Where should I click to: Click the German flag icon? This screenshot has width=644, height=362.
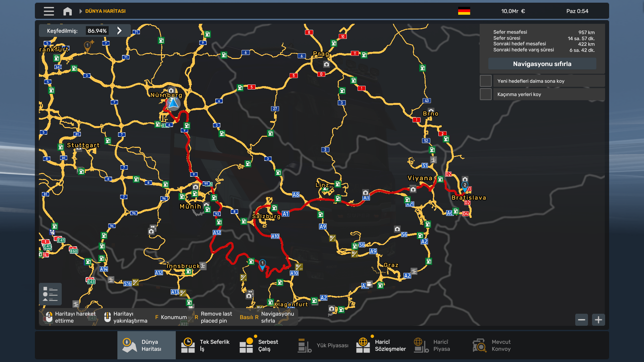tap(464, 11)
